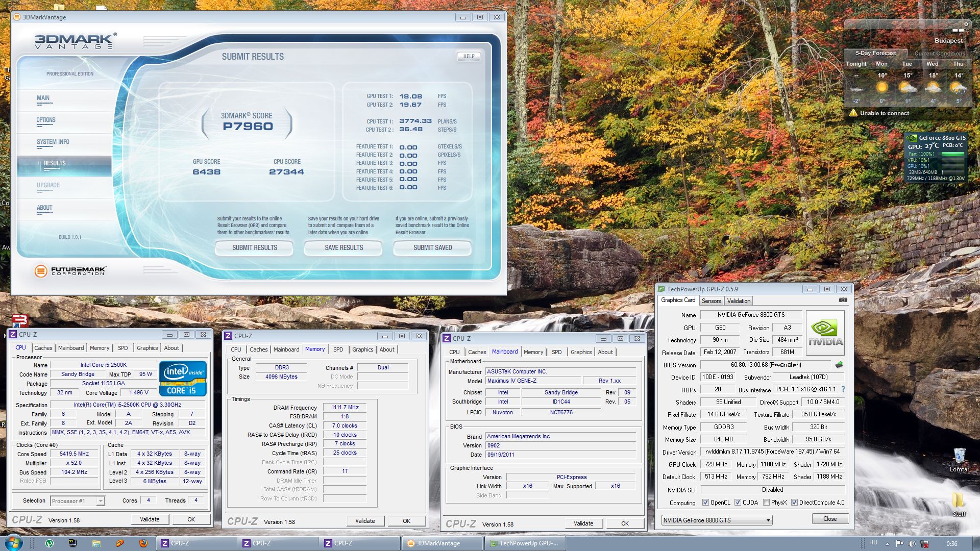Click the TechPowerUp GPU-Z taskbar button

525,543
